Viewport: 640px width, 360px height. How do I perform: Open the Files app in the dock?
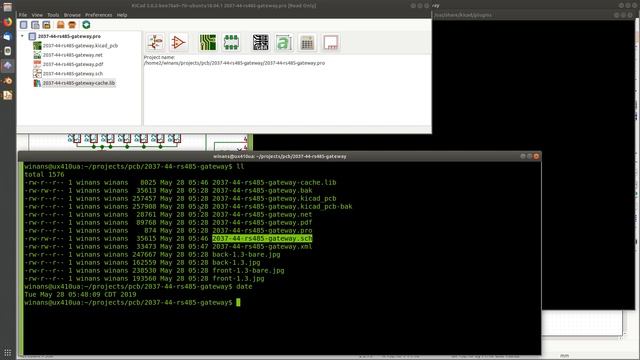7,7
